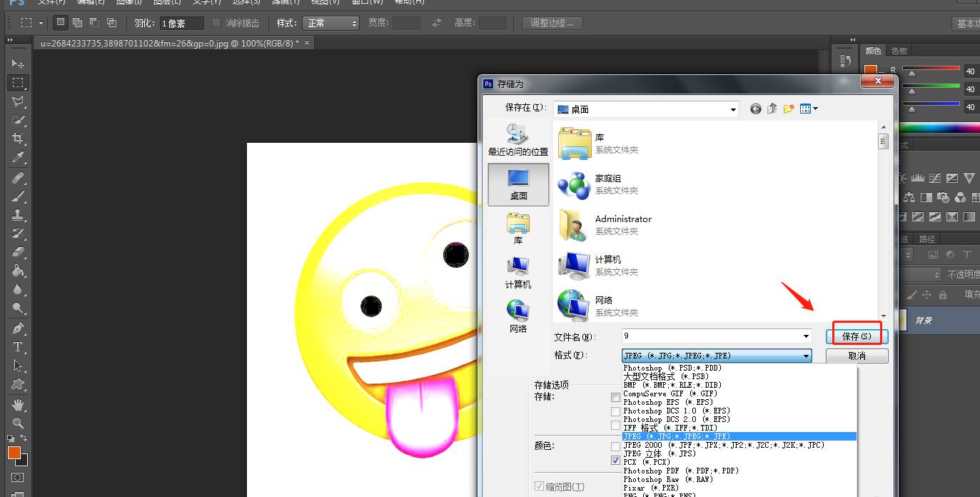The image size is (980, 497).
Task: Pick the Clone Stamp tool
Action: click(19, 215)
